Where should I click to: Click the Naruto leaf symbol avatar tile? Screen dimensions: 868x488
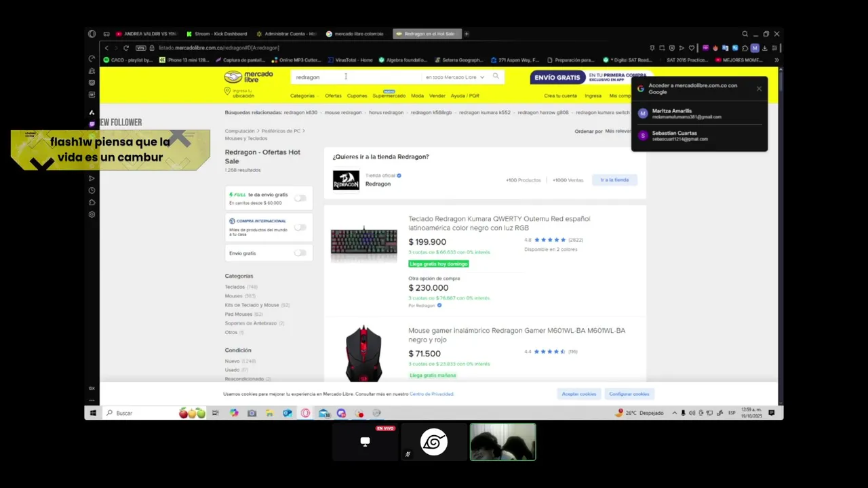[x=434, y=443]
